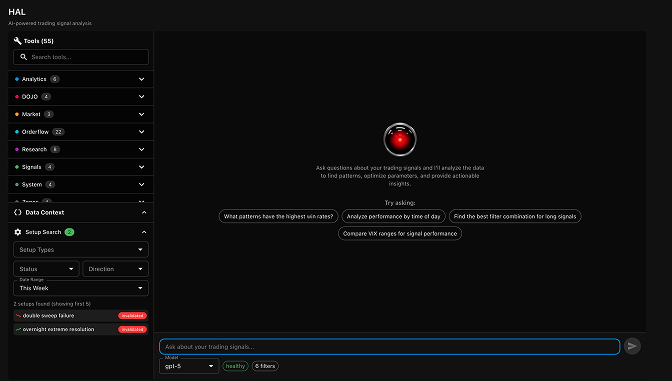Select the double sweep failure setup
This screenshot has width=672, height=381.
pyautogui.click(x=81, y=315)
